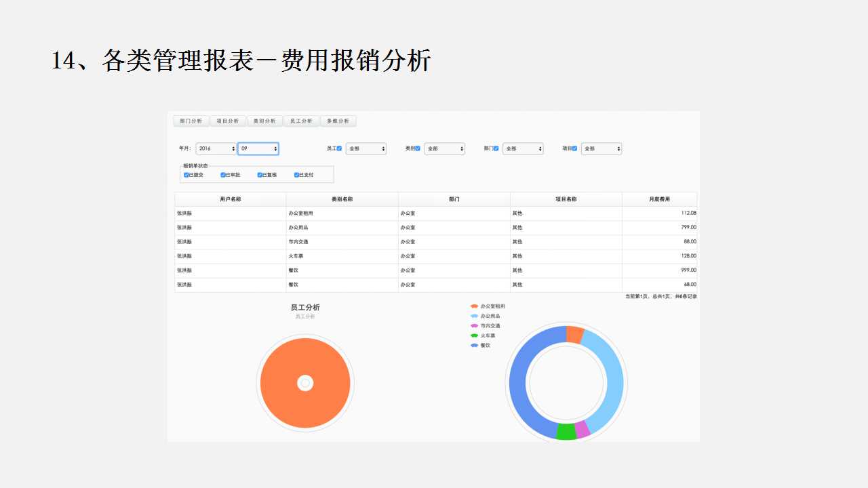This screenshot has width=868, height=488.
Task: Select 餐饮 cell in the 68.00 row
Action: (342, 285)
